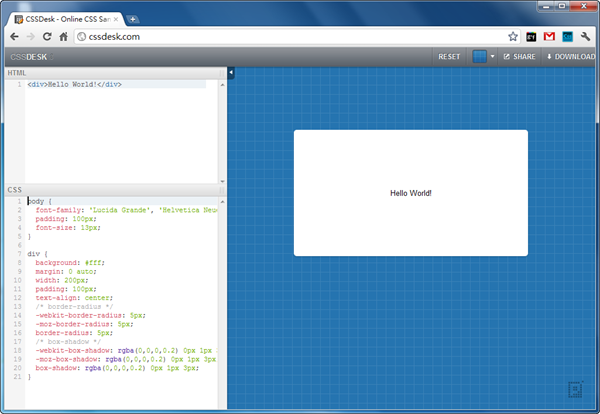The image size is (600, 414).
Task: Reload the page with the refresh icon
Action: click(47, 36)
